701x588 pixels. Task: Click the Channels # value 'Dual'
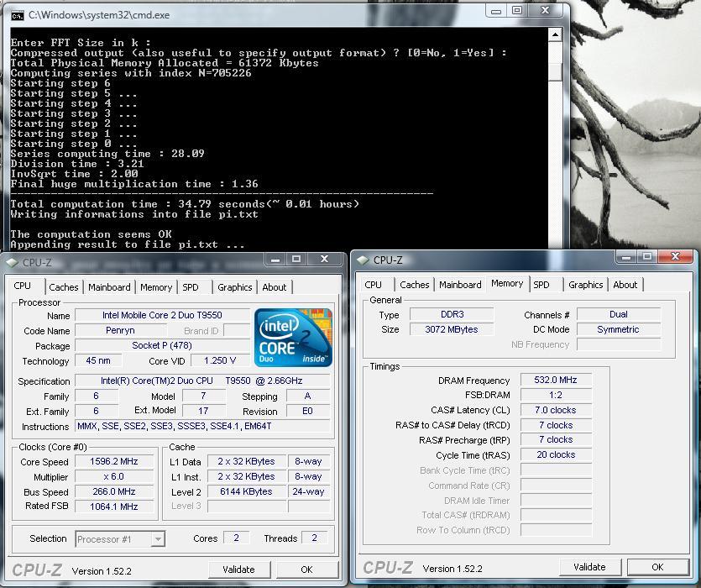(x=619, y=314)
